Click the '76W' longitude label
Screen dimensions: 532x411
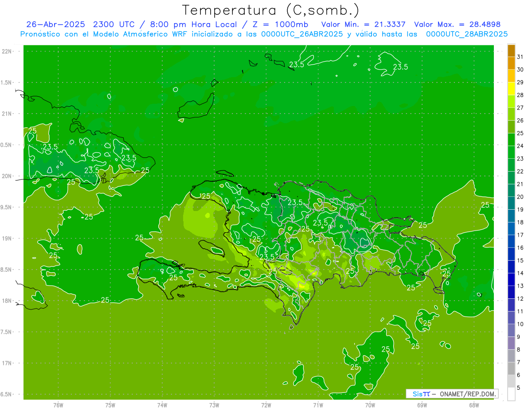coord(58,405)
